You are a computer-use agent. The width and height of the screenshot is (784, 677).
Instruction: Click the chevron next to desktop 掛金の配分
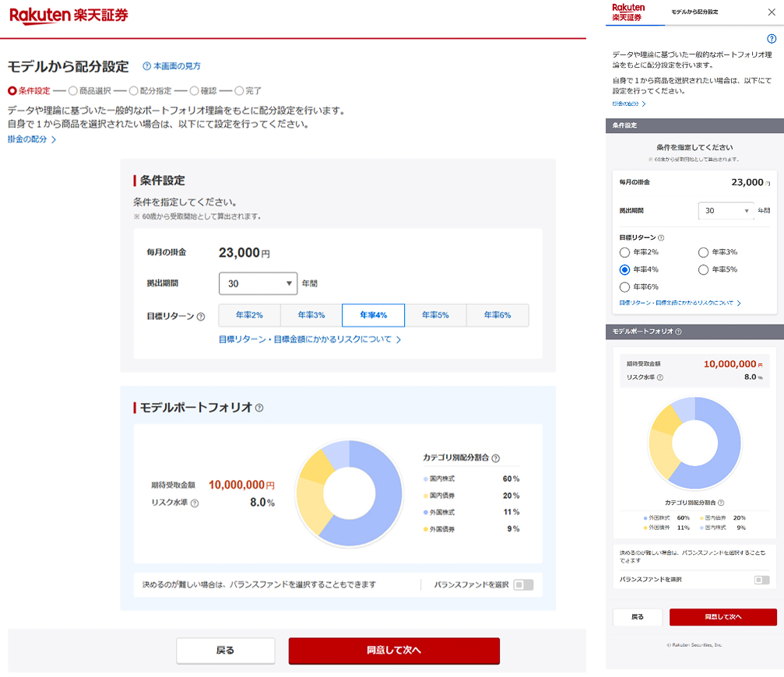54,140
